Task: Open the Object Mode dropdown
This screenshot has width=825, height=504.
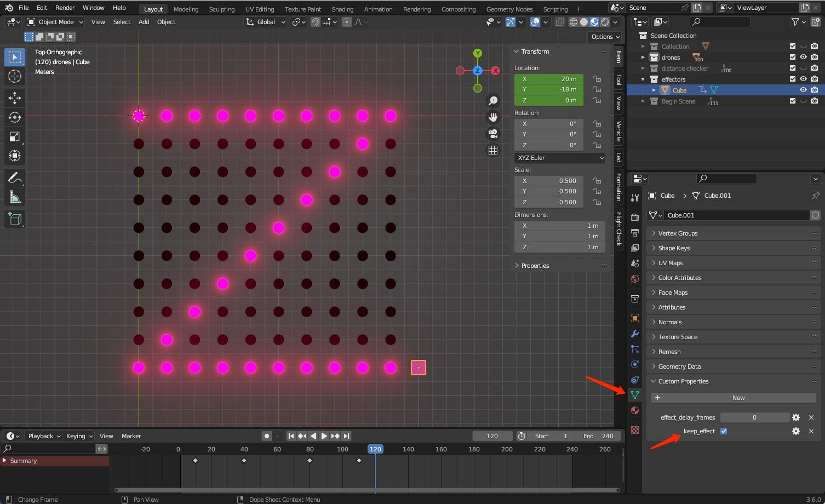Action: pos(55,22)
